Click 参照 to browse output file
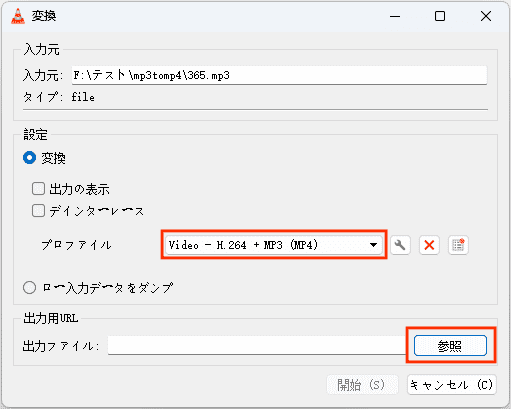Viewport: 511px width, 409px height. (450, 346)
